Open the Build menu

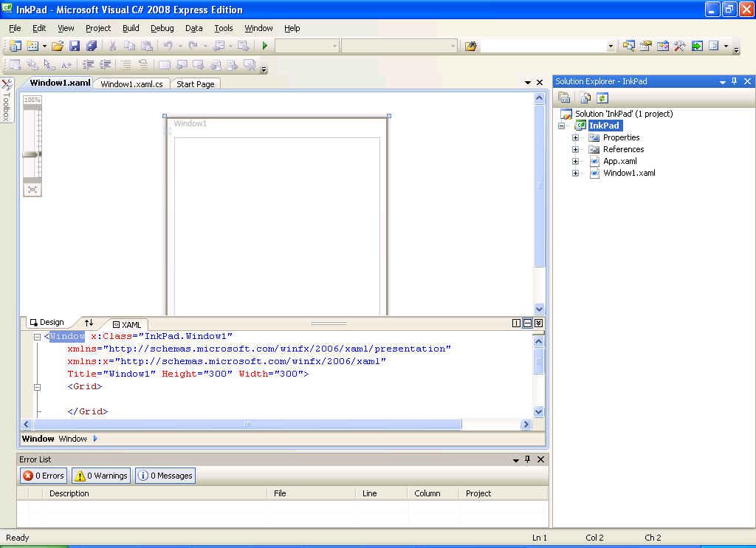pyautogui.click(x=131, y=29)
